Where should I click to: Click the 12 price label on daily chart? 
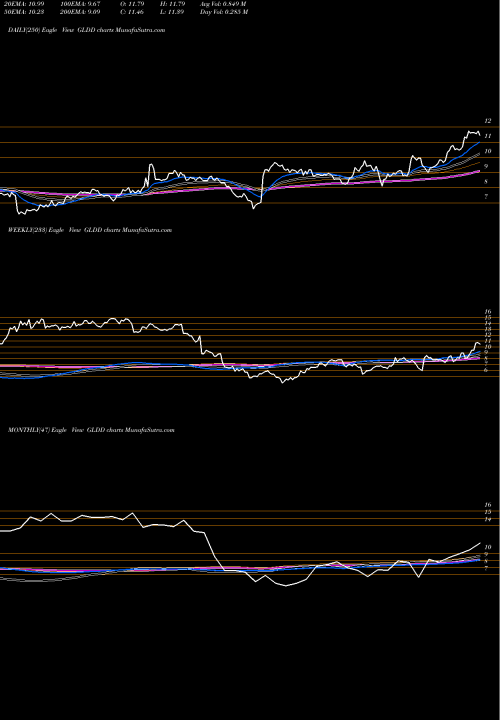click(488, 121)
